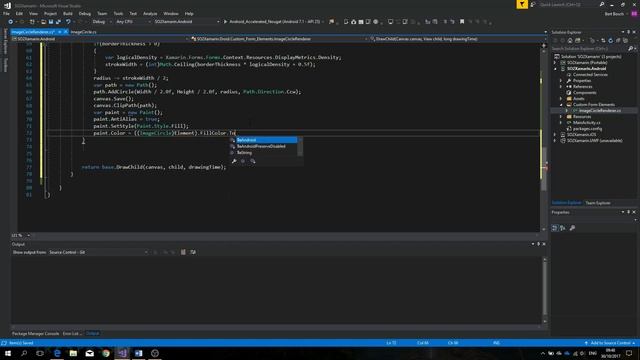This screenshot has width=640, height=360.
Task: Click the Toggle Word Wrap icon in Output
Action: point(193,252)
